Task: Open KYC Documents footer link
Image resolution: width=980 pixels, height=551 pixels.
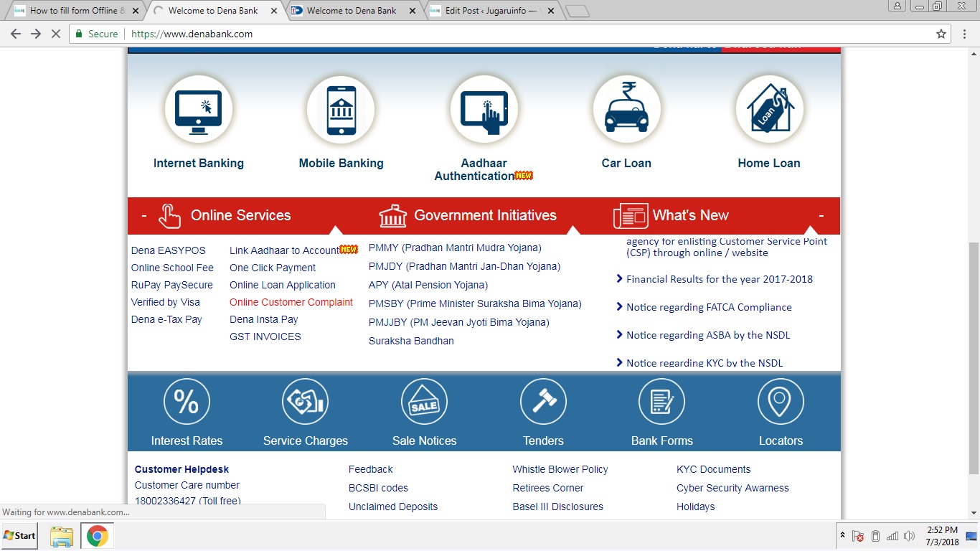Action: pyautogui.click(x=714, y=469)
